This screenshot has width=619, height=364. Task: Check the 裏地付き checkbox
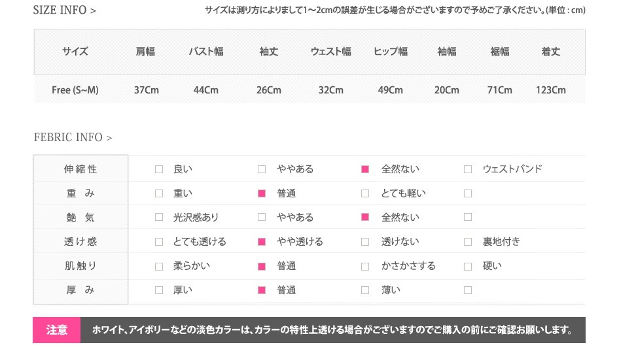coord(468,242)
